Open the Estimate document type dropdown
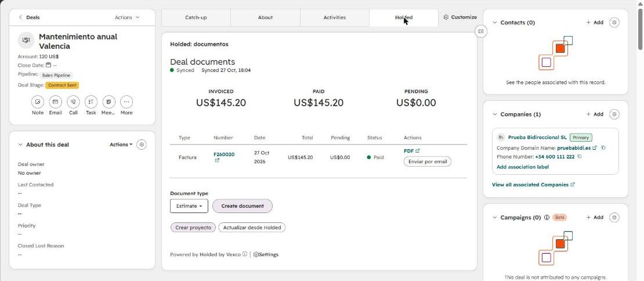 [189, 206]
